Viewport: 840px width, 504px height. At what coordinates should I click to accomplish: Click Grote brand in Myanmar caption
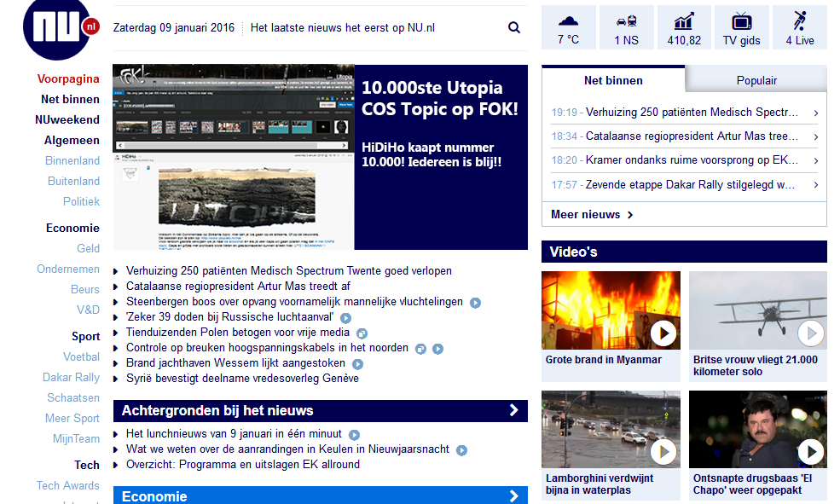[603, 360]
